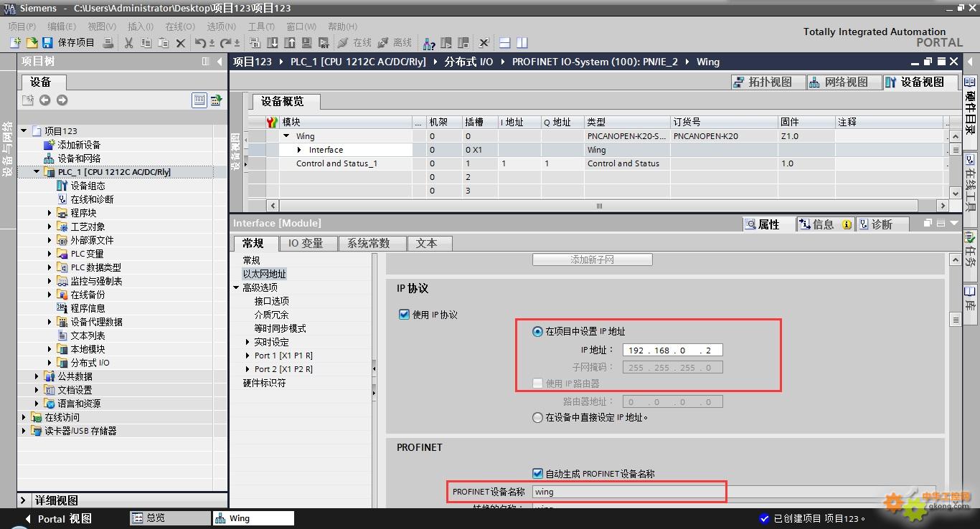Click the print icon in toolbar

pos(108,43)
